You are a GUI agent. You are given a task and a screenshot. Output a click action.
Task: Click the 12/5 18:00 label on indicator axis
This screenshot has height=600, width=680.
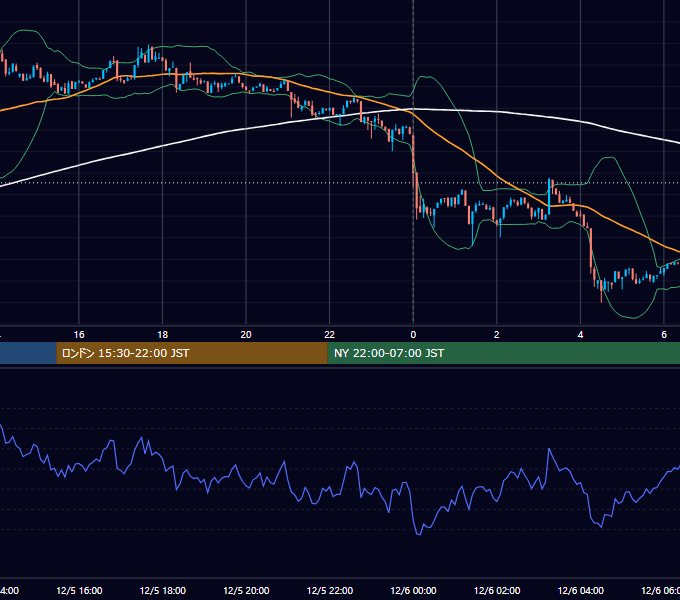[163, 590]
